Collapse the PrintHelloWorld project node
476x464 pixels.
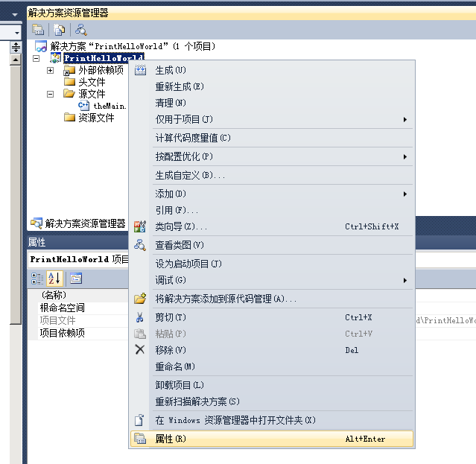pos(36,58)
